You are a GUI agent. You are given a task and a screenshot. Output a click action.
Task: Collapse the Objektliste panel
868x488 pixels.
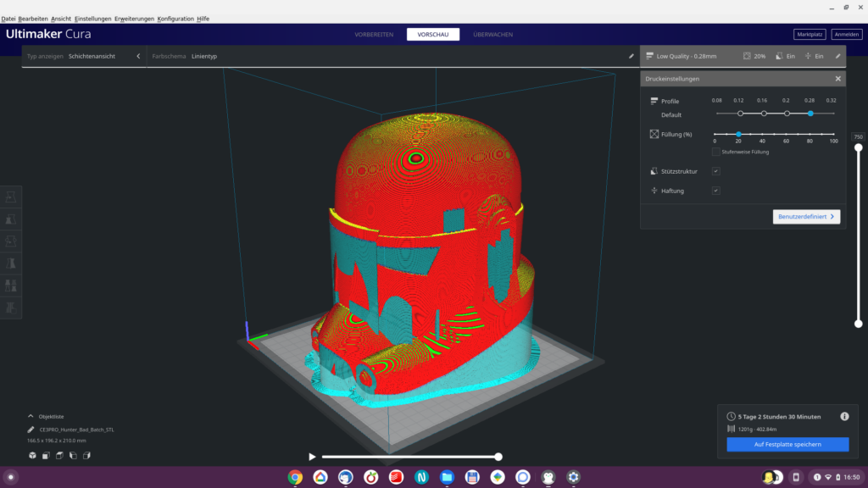point(31,416)
